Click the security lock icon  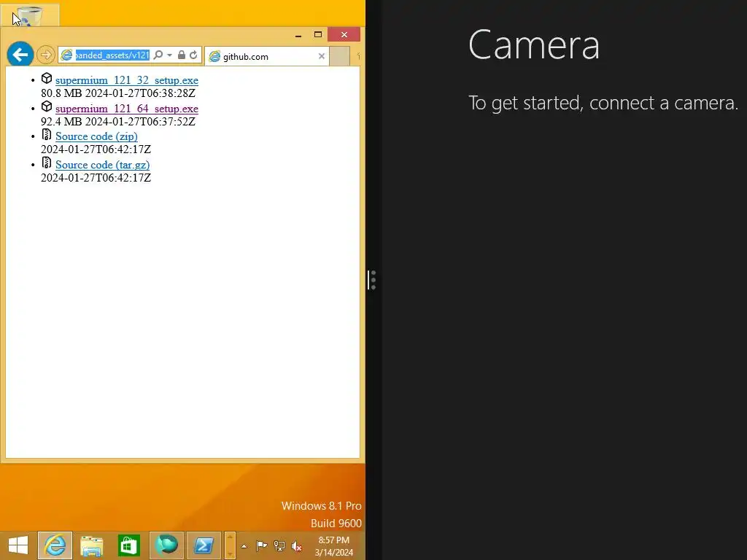click(182, 55)
